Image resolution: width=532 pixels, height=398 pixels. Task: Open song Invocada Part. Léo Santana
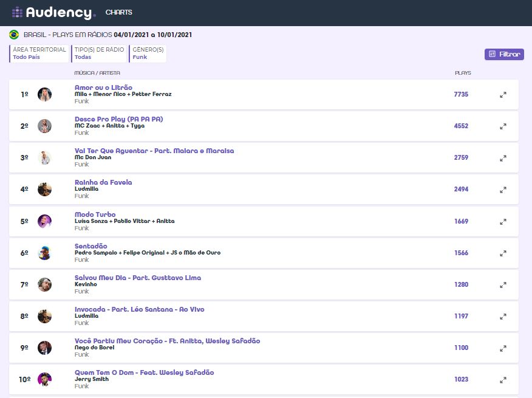tap(140, 309)
